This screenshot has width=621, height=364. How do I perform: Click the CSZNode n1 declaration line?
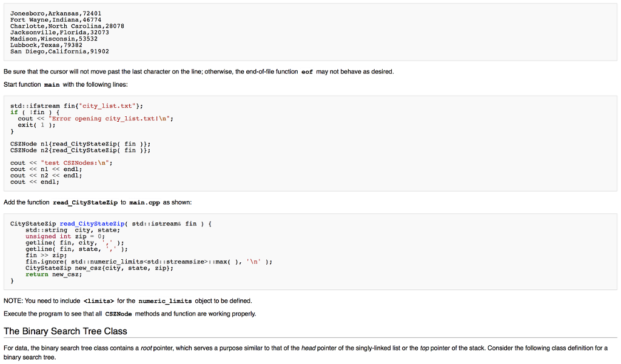[81, 144]
